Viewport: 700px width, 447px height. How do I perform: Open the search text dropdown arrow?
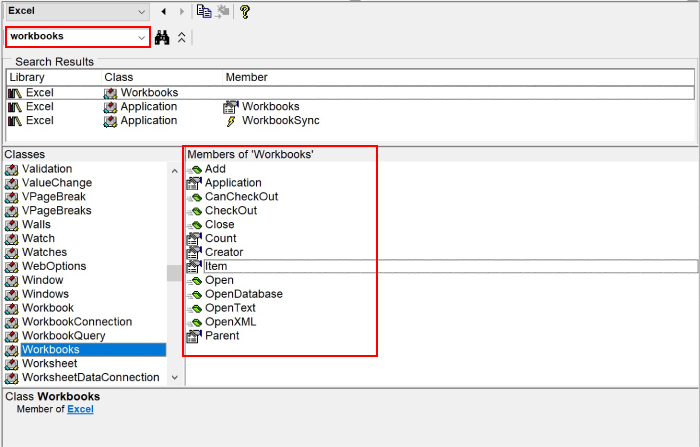140,37
